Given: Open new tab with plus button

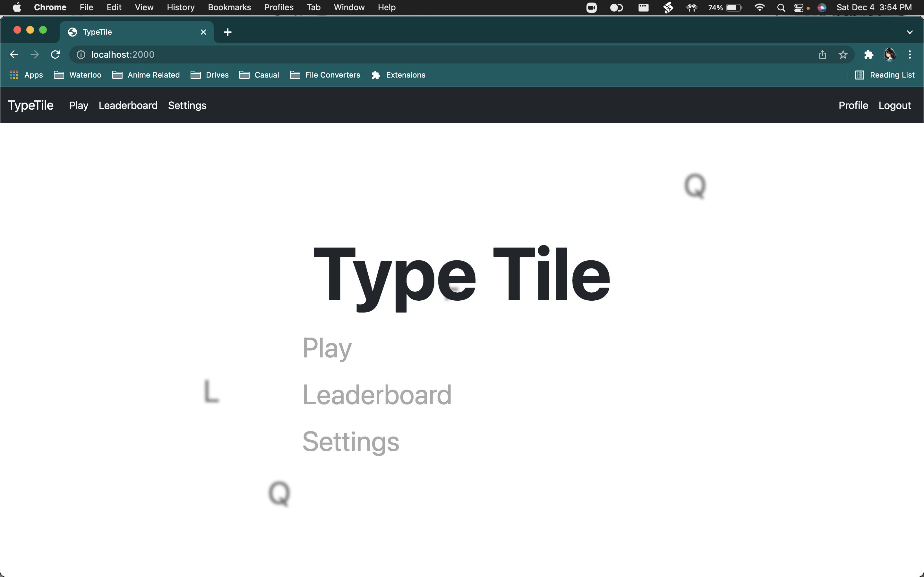Looking at the screenshot, I should point(227,32).
